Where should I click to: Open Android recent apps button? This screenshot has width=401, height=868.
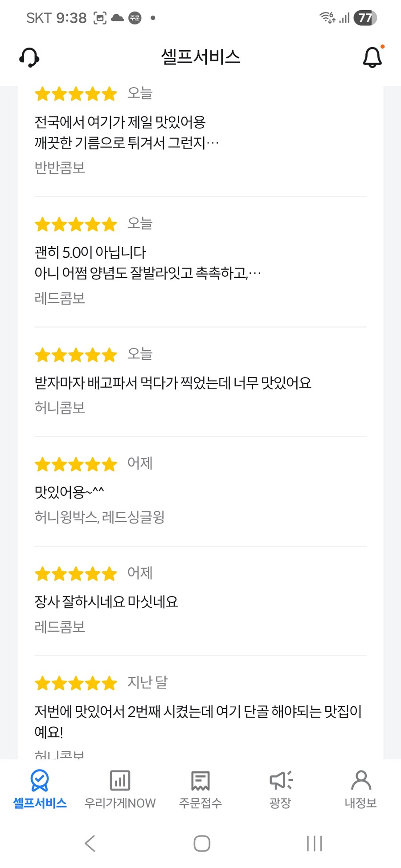tap(314, 843)
